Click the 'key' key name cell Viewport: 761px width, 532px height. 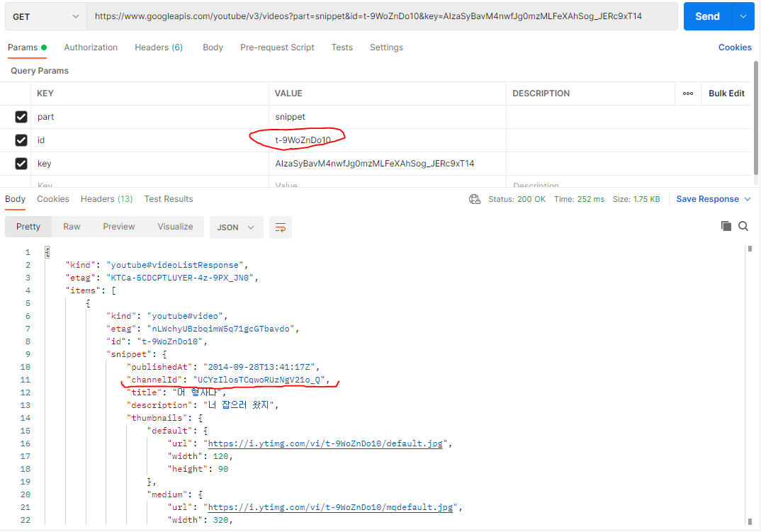(150, 164)
